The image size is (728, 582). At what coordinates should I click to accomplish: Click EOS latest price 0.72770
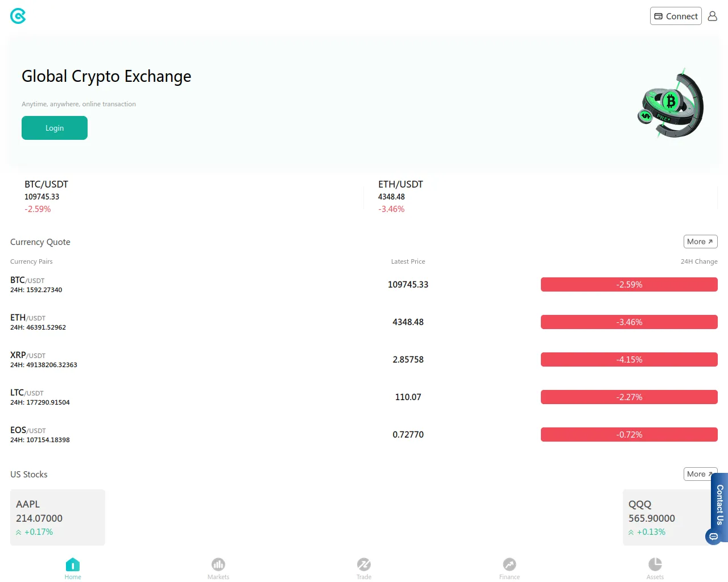tap(408, 435)
